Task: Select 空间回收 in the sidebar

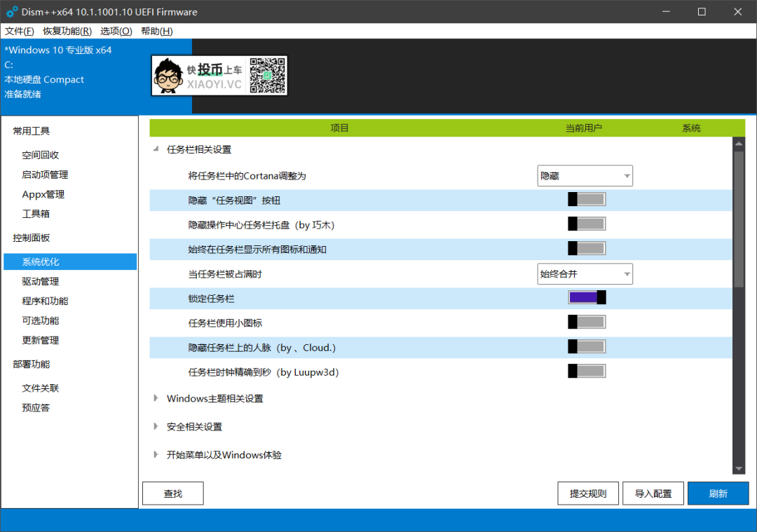Action: [41, 156]
